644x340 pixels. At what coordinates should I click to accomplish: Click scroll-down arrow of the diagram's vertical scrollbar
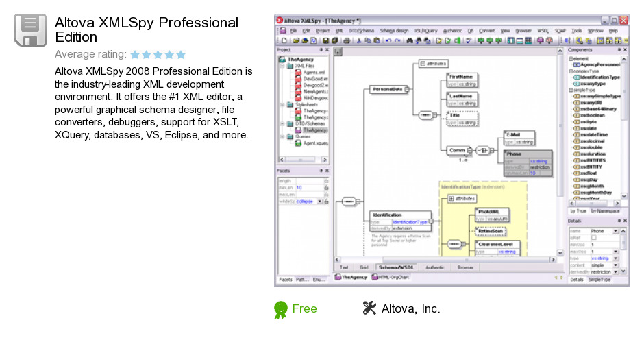pyautogui.click(x=560, y=252)
